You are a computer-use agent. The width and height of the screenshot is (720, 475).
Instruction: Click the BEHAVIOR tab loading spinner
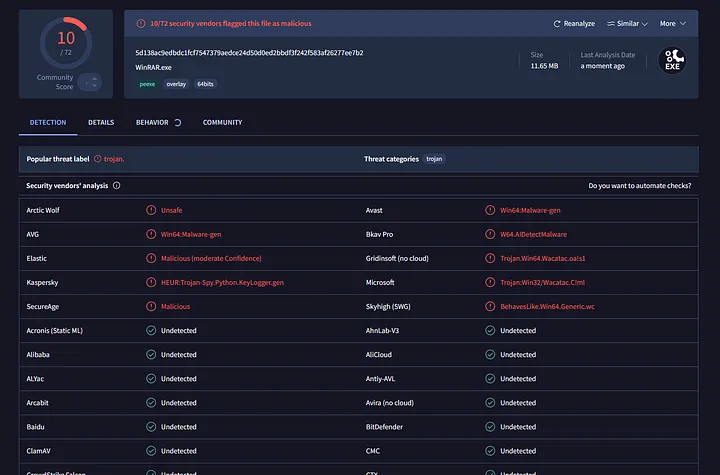point(177,123)
